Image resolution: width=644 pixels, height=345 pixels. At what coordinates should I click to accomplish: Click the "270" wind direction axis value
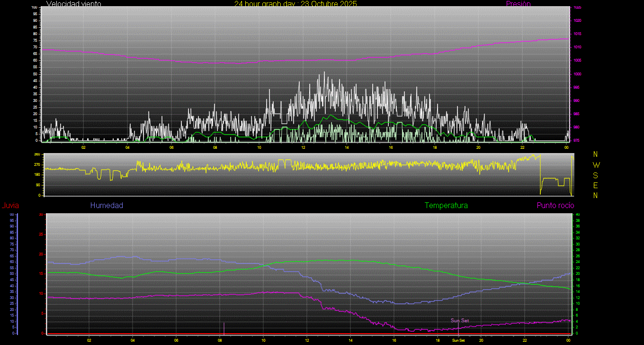point(37,165)
